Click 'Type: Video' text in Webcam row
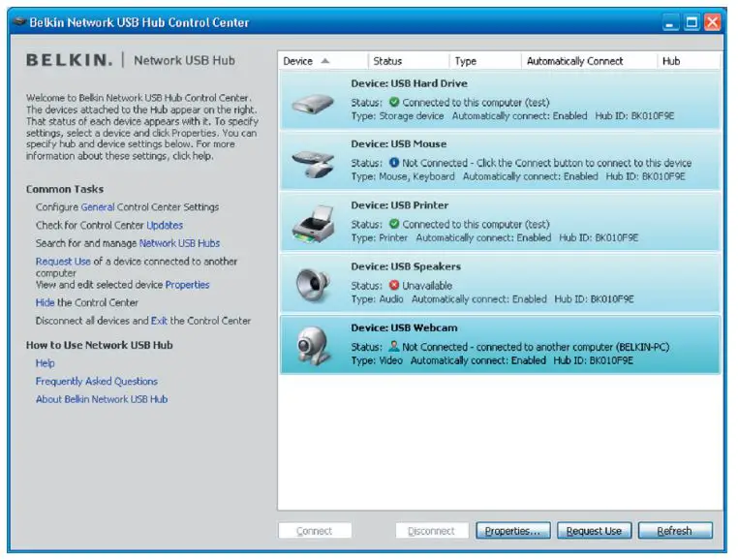The width and height of the screenshot is (738, 560). click(377, 360)
